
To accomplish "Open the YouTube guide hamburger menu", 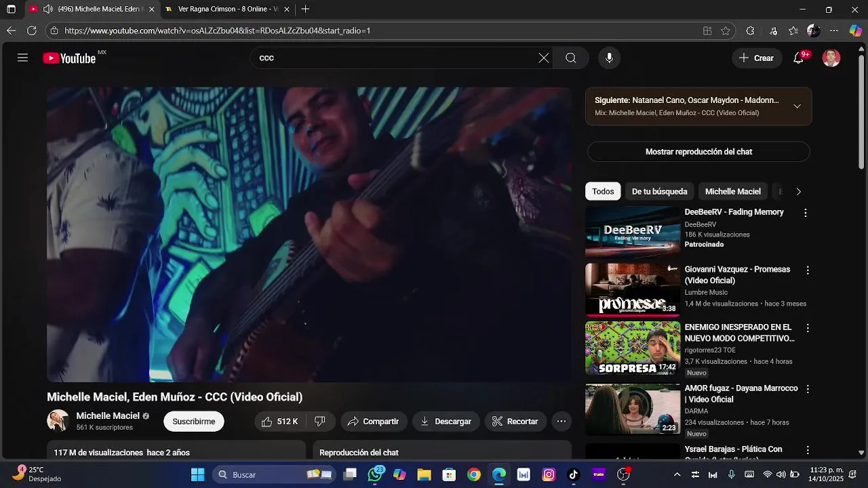I will [x=22, y=58].
